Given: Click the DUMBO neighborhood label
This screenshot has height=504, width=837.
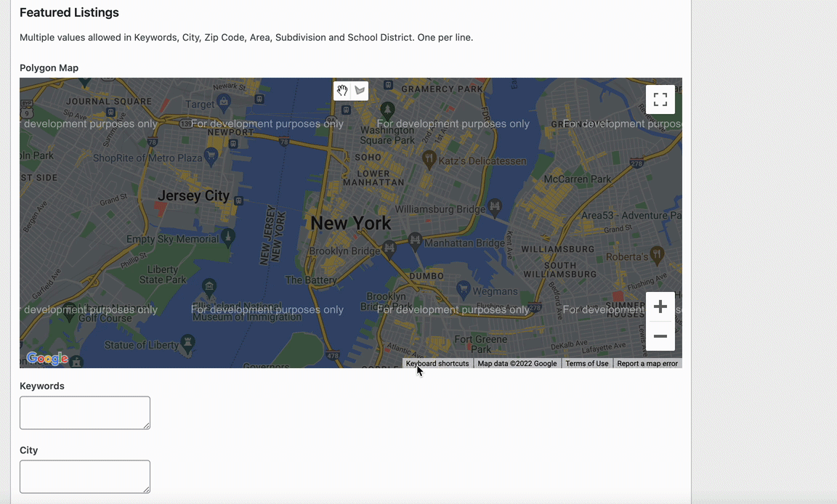Looking at the screenshot, I should coord(426,276).
